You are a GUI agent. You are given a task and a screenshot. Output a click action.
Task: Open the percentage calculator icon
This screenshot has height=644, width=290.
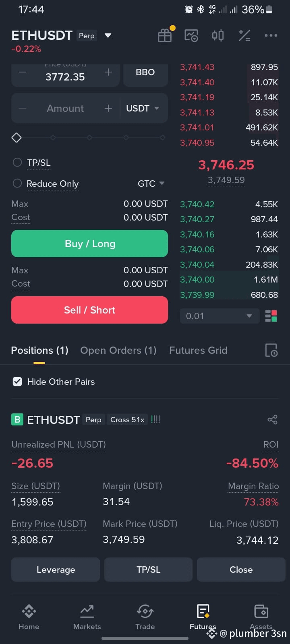click(x=244, y=35)
